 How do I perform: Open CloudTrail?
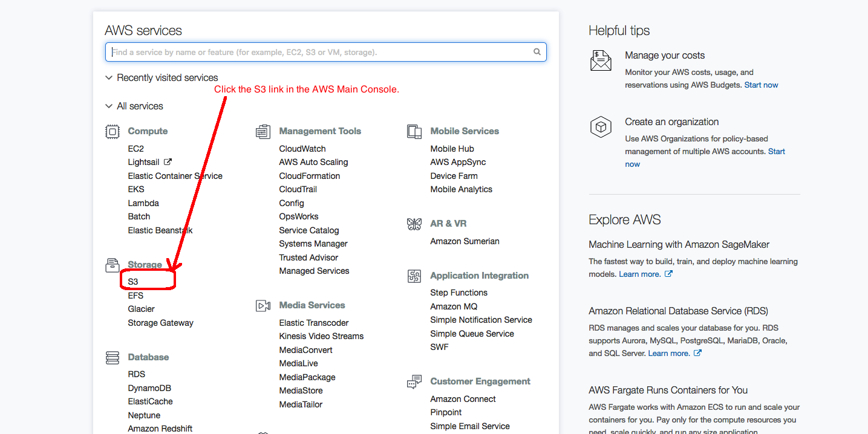click(298, 189)
